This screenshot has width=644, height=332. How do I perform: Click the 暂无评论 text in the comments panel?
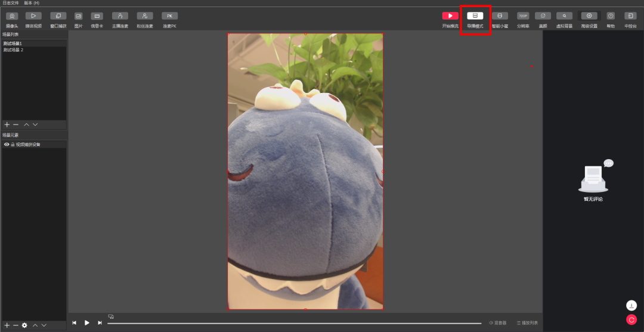coord(593,199)
